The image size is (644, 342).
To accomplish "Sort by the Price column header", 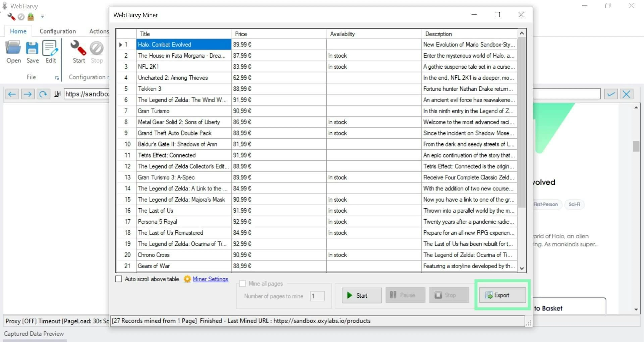I will coord(279,34).
